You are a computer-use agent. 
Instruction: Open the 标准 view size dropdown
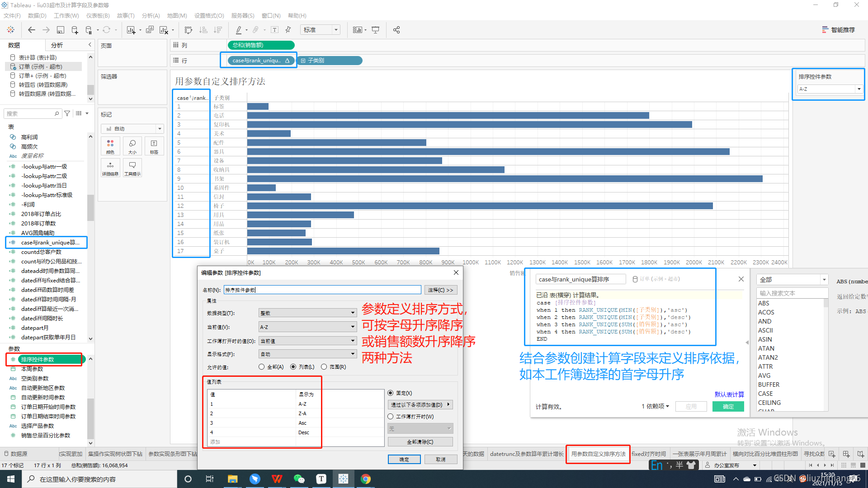click(x=321, y=30)
